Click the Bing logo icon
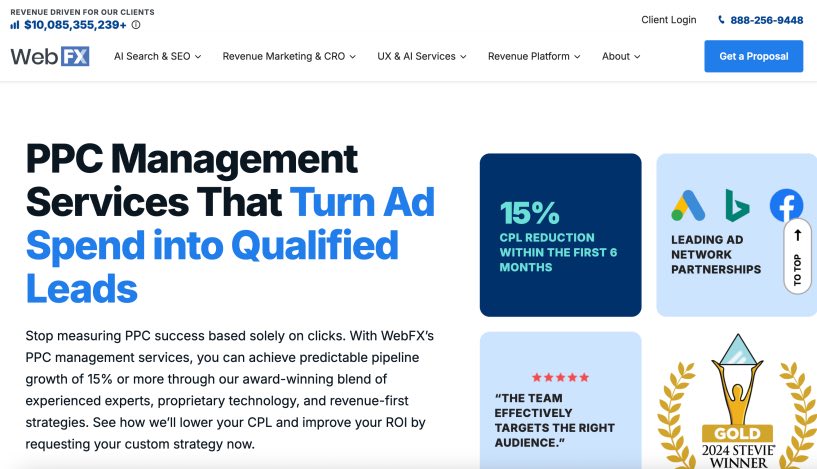This screenshot has width=817, height=469. pyautogui.click(x=737, y=205)
